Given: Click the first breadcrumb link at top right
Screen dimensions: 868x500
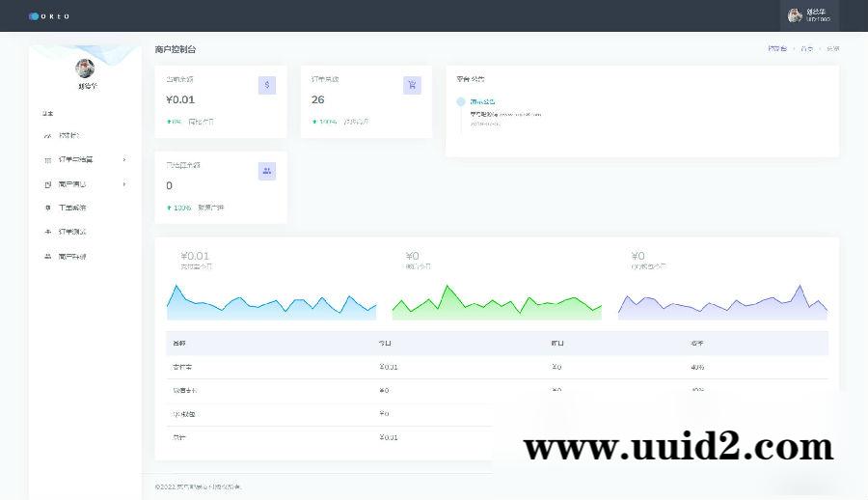Looking at the screenshot, I should coord(776,48).
